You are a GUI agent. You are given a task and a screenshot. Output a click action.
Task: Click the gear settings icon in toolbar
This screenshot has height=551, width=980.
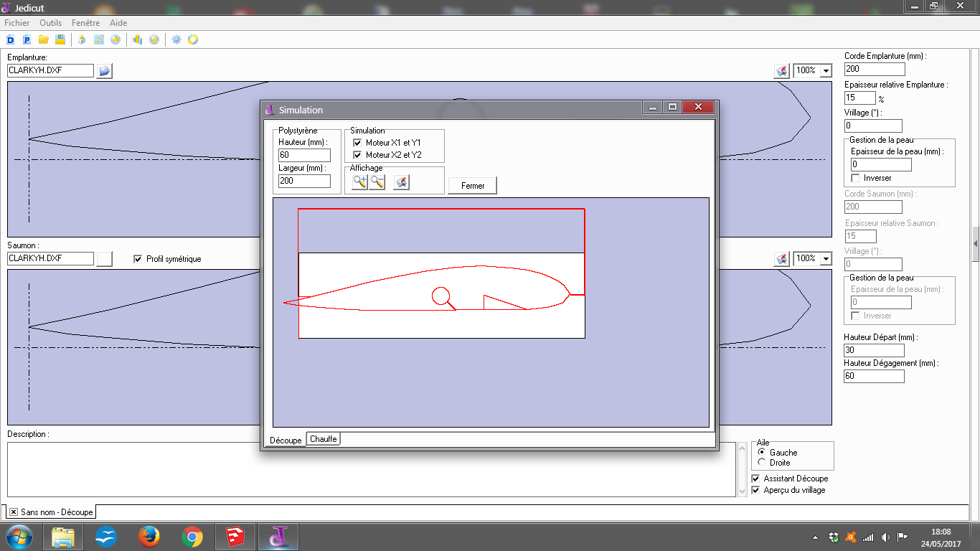click(176, 39)
